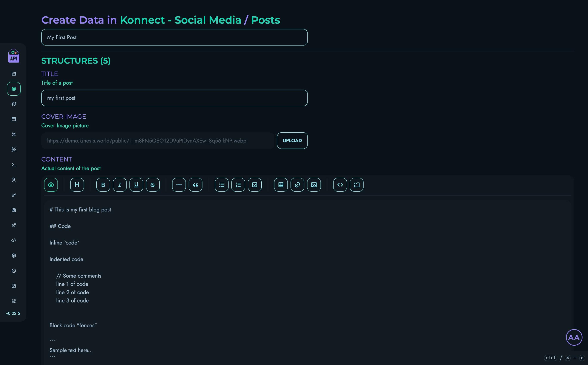Screen dimensions: 588x365
Task: Insert a blockquote in editor
Action: pos(195,185)
